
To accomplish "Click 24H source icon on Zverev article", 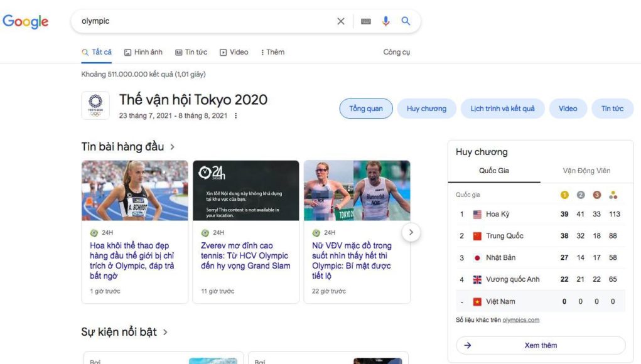I will [x=205, y=232].
